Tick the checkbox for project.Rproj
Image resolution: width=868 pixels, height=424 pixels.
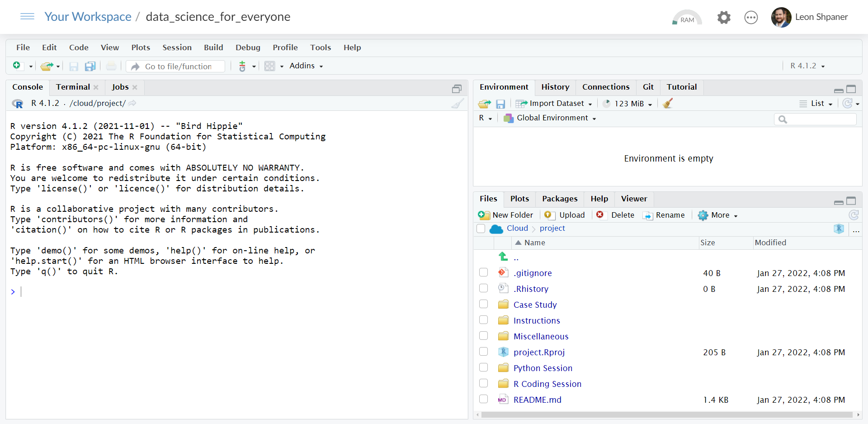click(483, 352)
